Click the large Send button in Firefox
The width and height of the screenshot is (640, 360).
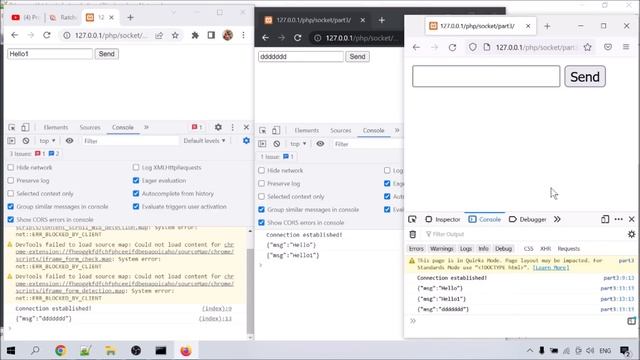(585, 77)
